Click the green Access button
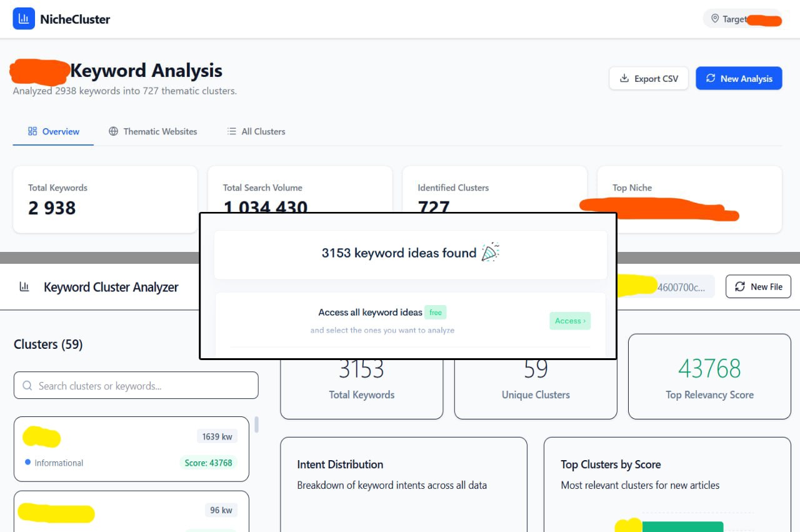Image resolution: width=800 pixels, height=532 pixels. coord(569,321)
